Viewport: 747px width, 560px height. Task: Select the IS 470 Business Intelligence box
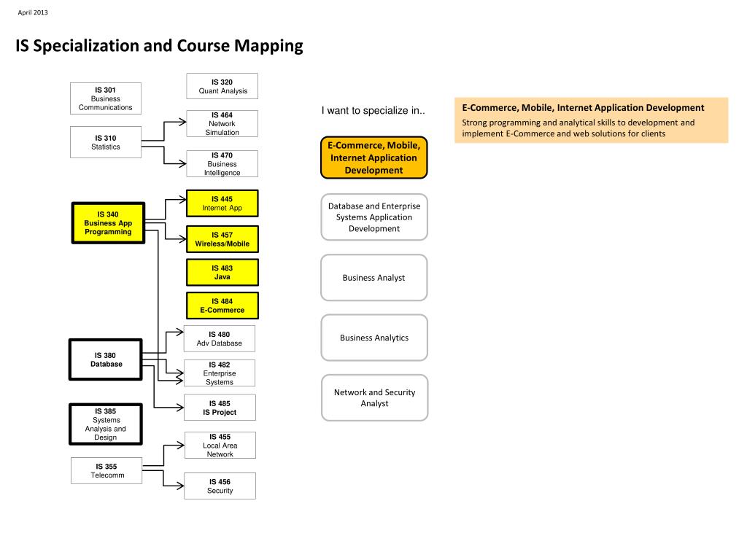click(x=222, y=164)
